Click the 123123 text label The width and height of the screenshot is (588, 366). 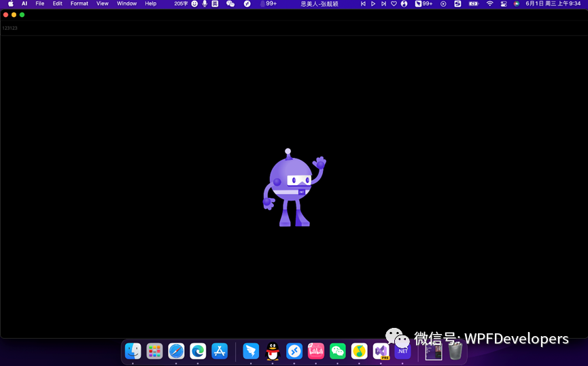(10, 28)
